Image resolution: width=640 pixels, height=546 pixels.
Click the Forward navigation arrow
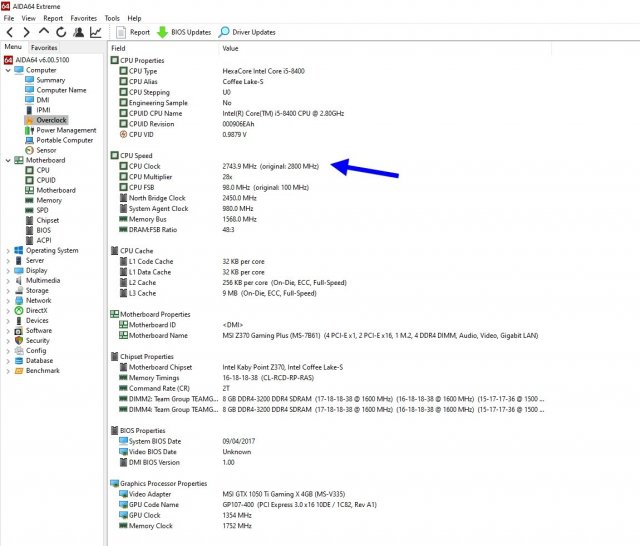pos(27,32)
